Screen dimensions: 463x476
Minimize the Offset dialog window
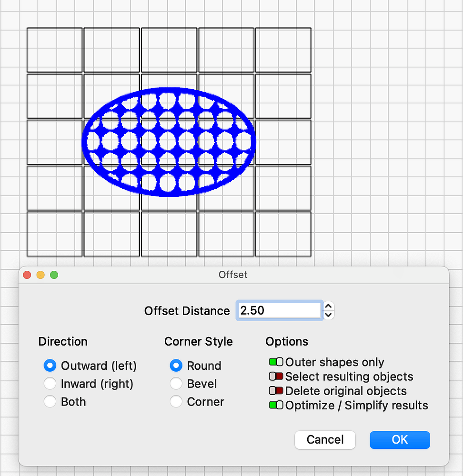point(40,275)
